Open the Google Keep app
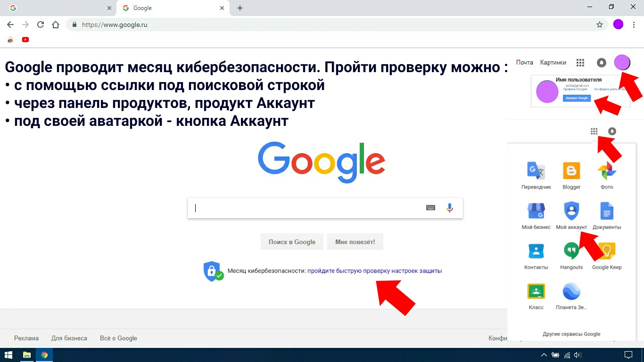 [607, 255]
